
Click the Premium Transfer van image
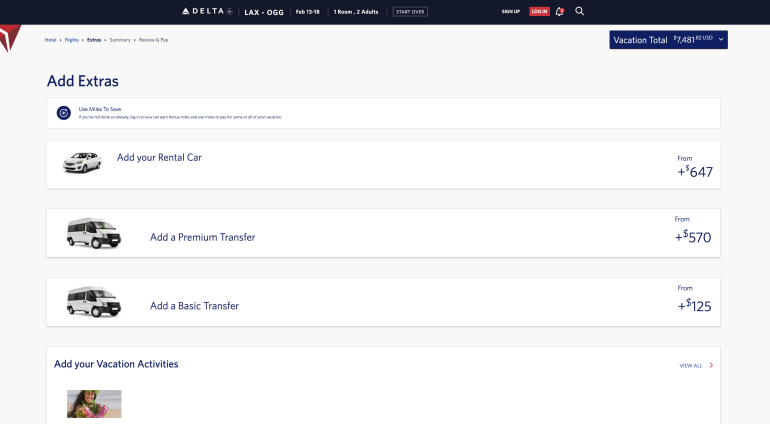(93, 233)
